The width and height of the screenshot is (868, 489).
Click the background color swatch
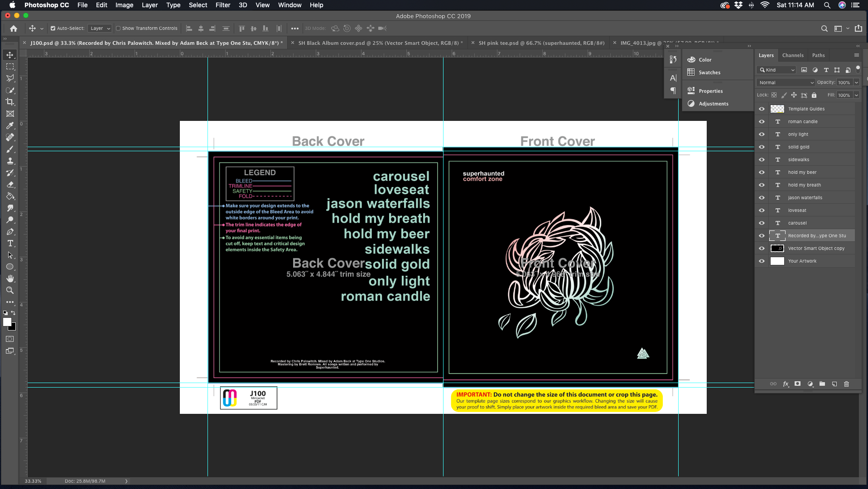pos(13,328)
